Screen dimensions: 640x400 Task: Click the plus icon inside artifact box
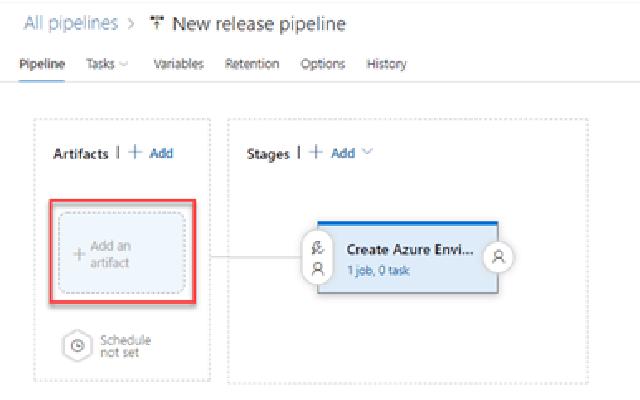click(x=79, y=254)
